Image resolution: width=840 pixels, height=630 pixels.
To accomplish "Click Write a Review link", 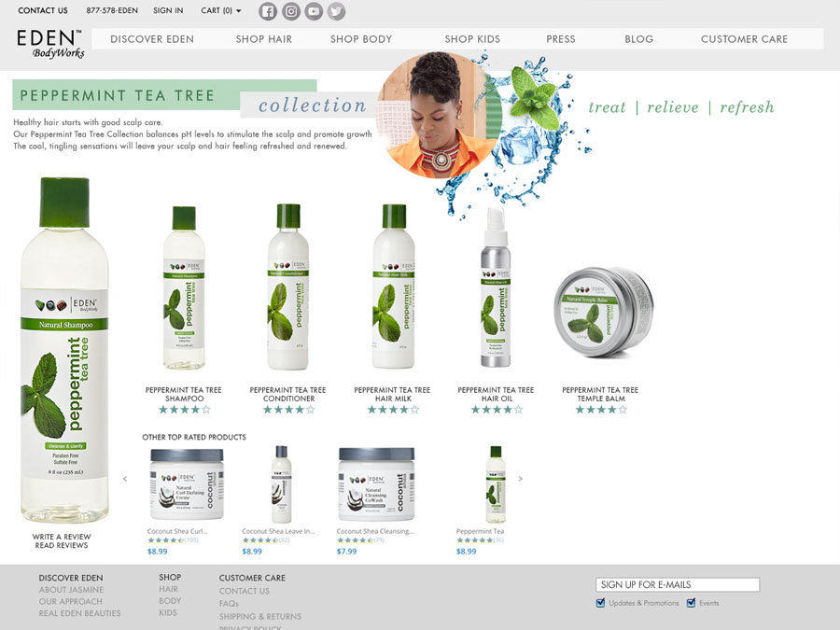I will (x=62, y=537).
